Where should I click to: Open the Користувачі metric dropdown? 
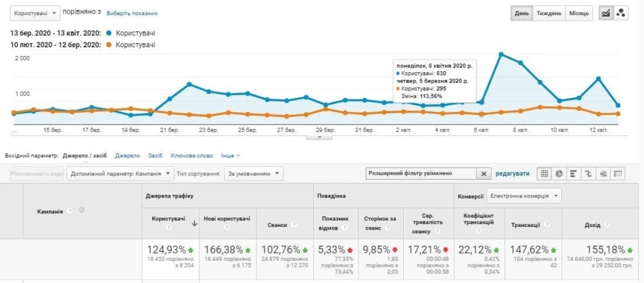pyautogui.click(x=35, y=13)
